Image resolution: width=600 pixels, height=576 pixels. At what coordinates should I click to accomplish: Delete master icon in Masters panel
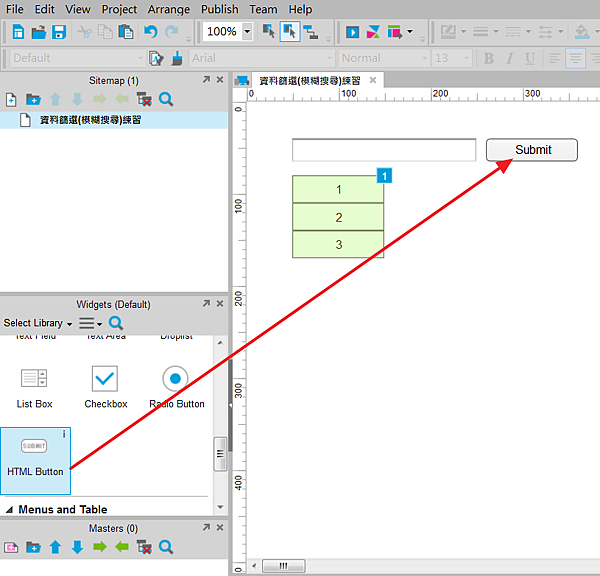[x=144, y=547]
